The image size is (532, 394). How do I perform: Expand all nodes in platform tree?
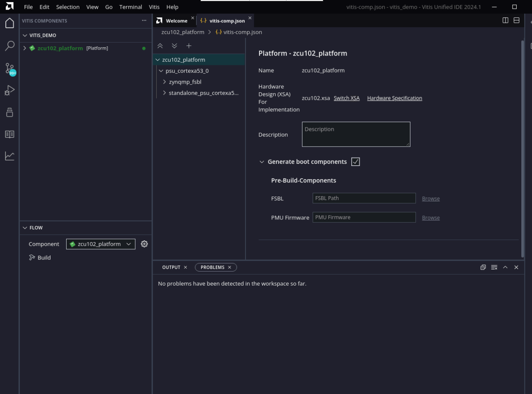coord(174,46)
